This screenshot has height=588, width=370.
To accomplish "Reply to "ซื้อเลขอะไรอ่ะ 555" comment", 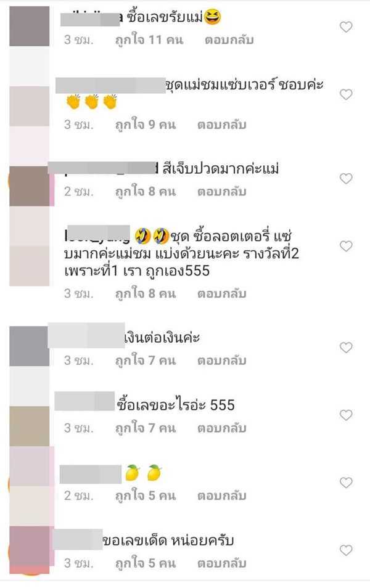I will coord(222,428).
